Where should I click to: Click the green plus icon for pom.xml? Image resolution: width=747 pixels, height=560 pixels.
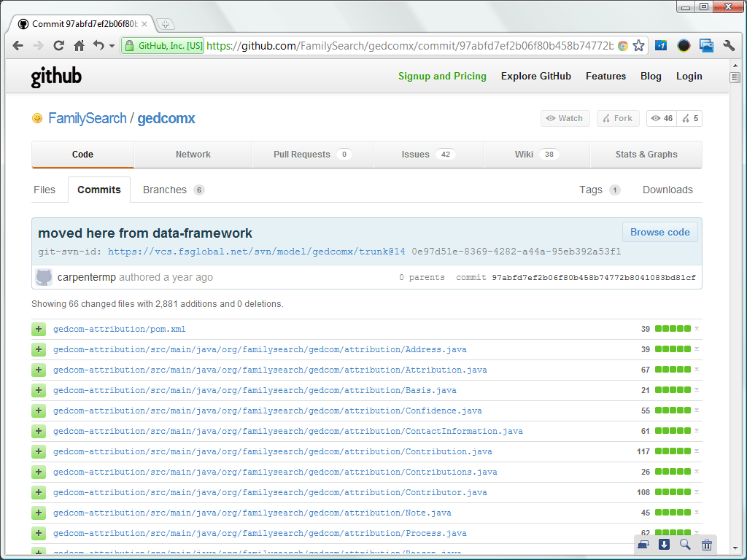tap(39, 329)
